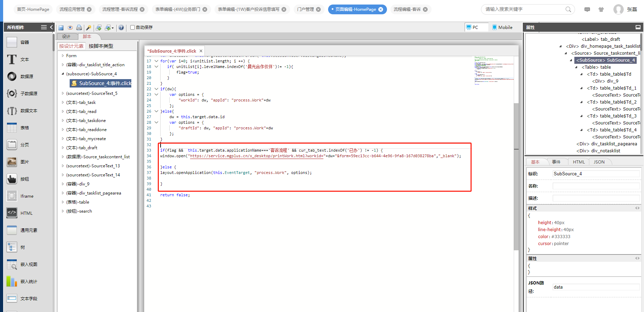644x312 pixels.
Task: Select the 树 tree component icon
Action: tap(12, 247)
